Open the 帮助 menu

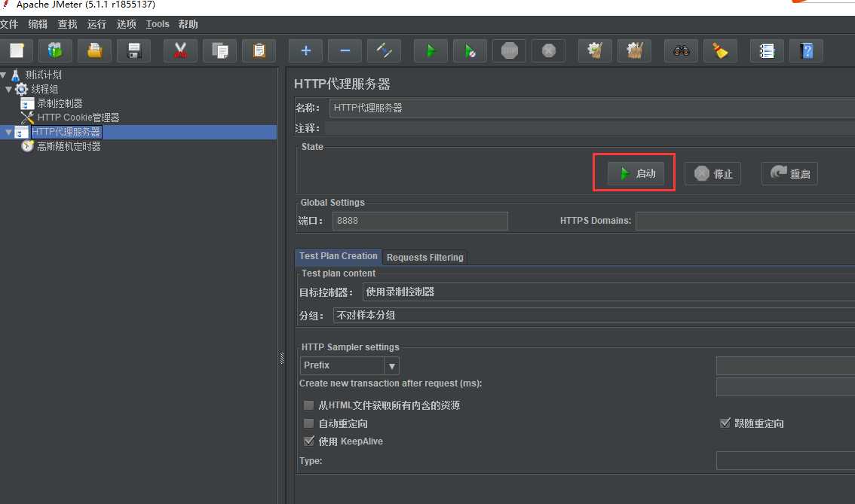tap(188, 24)
